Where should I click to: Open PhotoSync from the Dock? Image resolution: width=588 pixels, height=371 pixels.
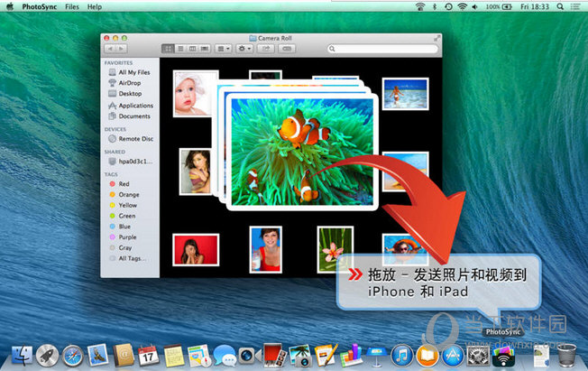(x=503, y=356)
